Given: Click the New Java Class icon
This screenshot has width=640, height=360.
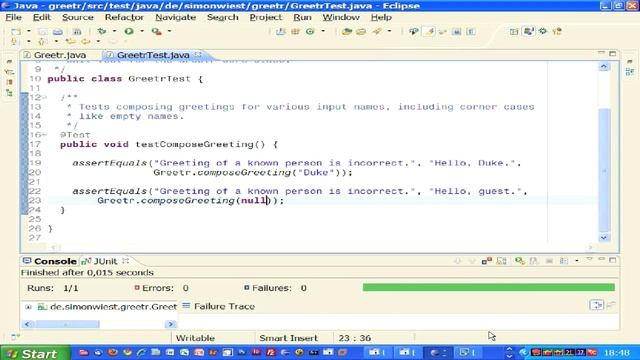Looking at the screenshot, I should (x=310, y=31).
